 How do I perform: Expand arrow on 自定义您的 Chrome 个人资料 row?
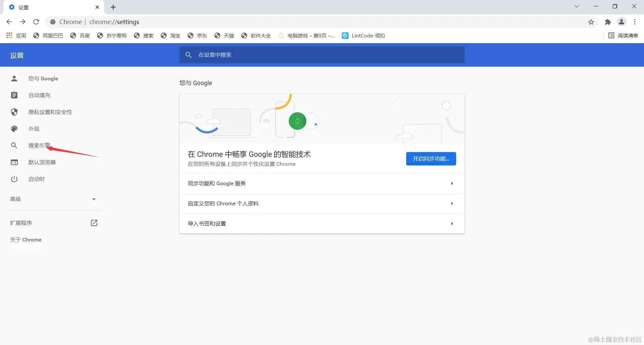pos(452,203)
